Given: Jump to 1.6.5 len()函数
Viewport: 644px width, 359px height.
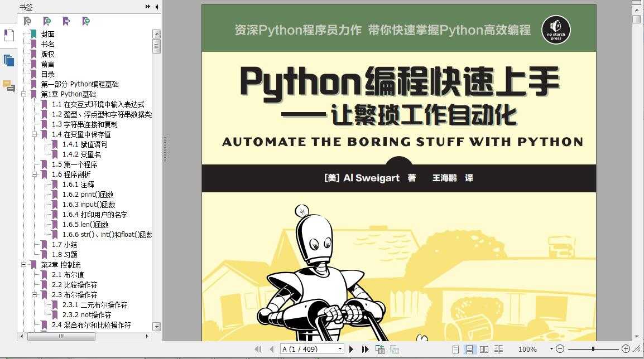Looking at the screenshot, I should [85, 225].
